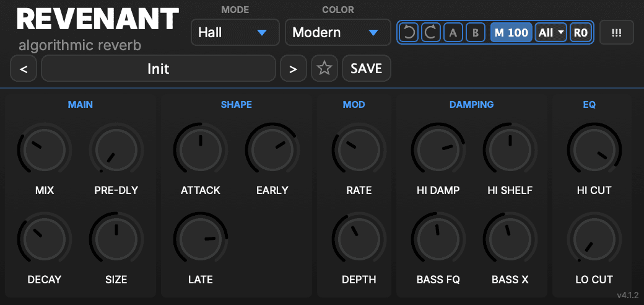
Task: Click the R0 button
Action: pos(581,32)
